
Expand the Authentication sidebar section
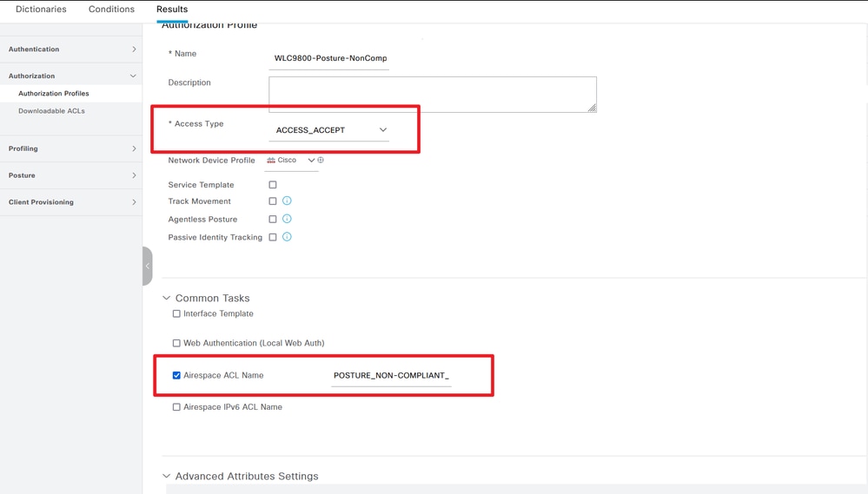coord(134,49)
